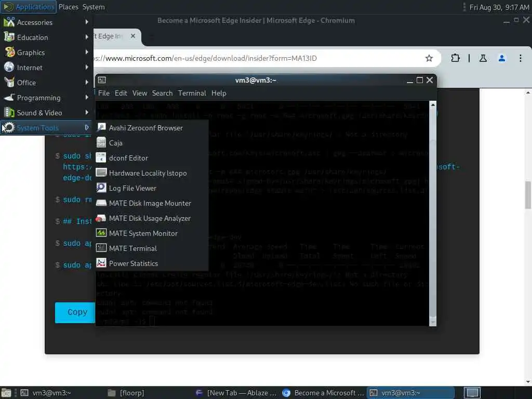The image size is (532, 399).
Task: Open the terminal Search menu
Action: click(x=162, y=93)
